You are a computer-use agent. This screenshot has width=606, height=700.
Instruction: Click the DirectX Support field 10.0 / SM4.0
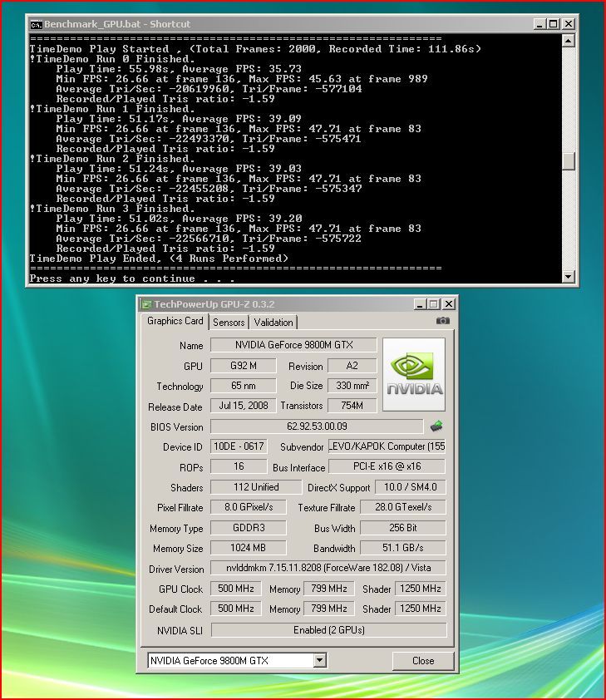411,487
